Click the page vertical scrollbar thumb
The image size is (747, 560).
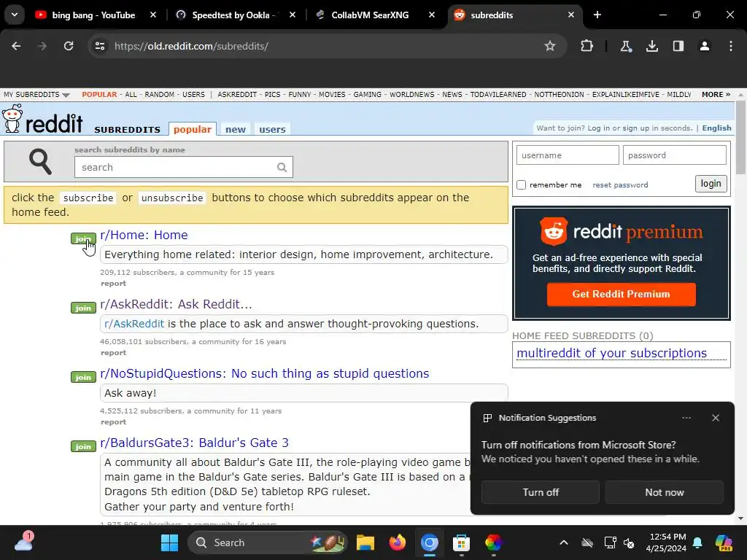740,137
